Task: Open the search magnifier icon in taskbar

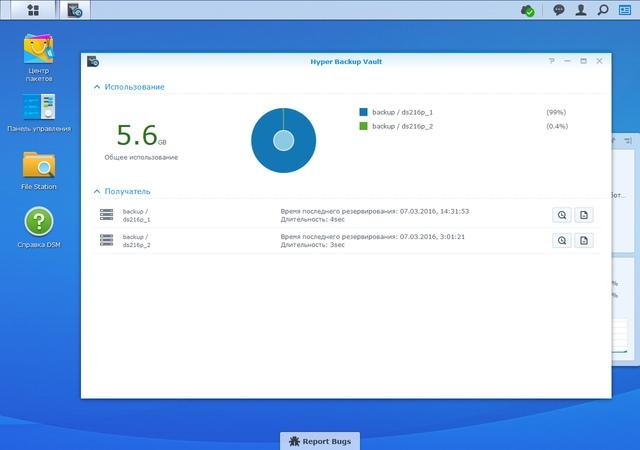Action: [603, 10]
